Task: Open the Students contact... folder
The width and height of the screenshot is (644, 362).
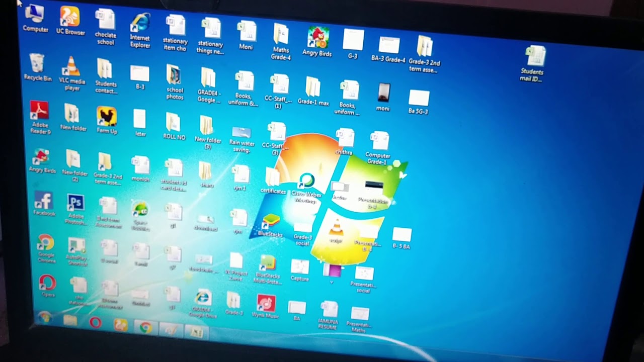Action: coord(106,76)
